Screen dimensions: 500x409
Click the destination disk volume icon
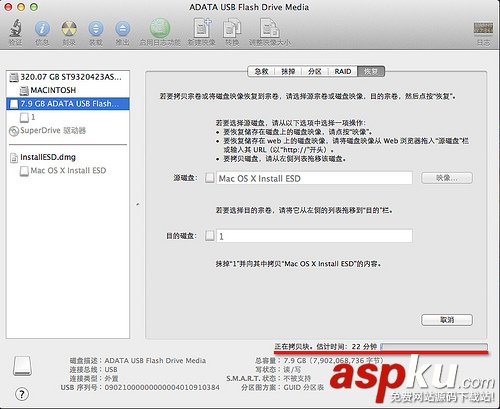(210, 235)
